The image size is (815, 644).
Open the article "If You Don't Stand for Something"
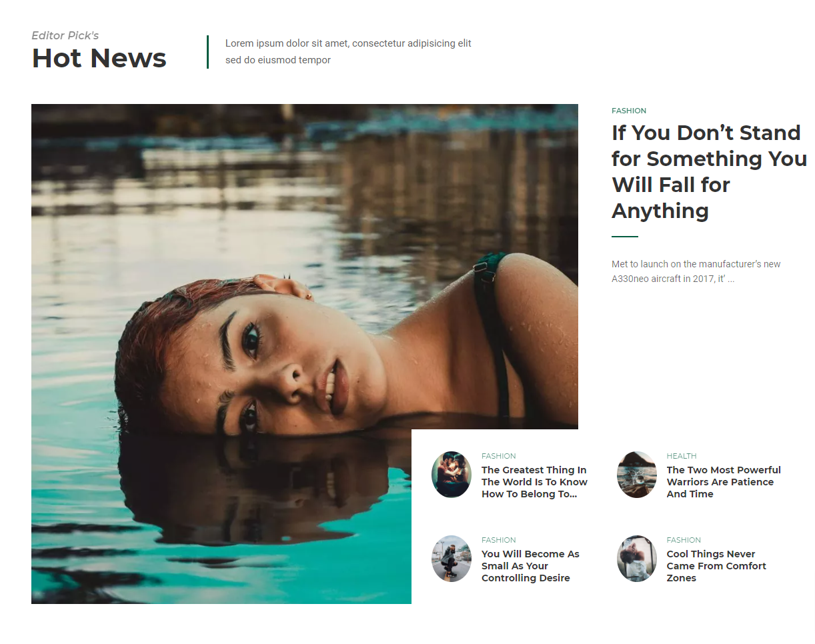point(709,171)
